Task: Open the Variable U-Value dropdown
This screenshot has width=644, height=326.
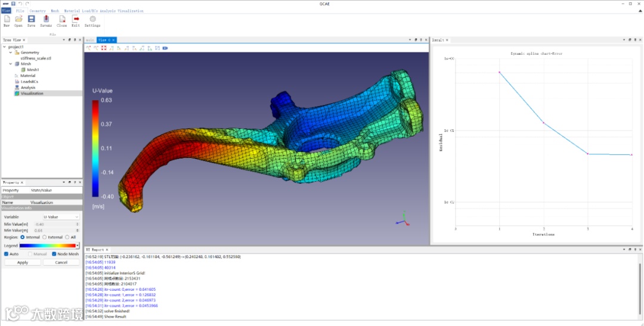Action: [x=61, y=217]
